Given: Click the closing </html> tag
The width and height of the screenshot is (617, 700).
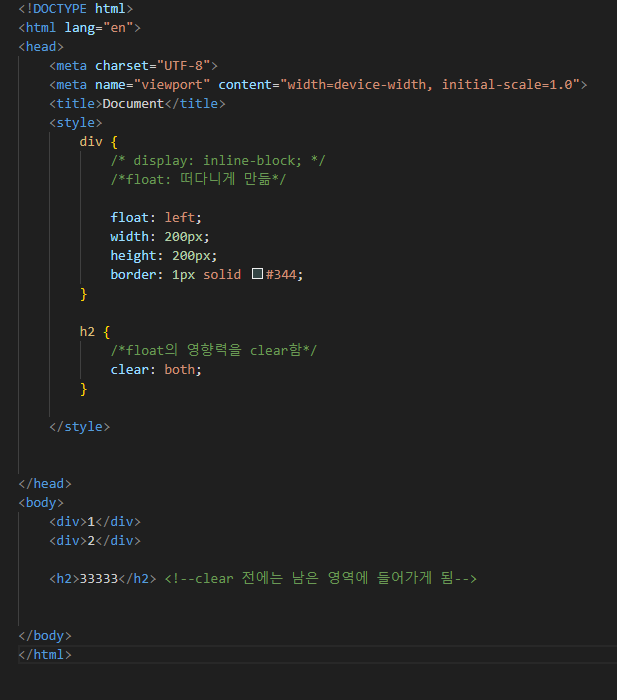Looking at the screenshot, I should pos(45,654).
